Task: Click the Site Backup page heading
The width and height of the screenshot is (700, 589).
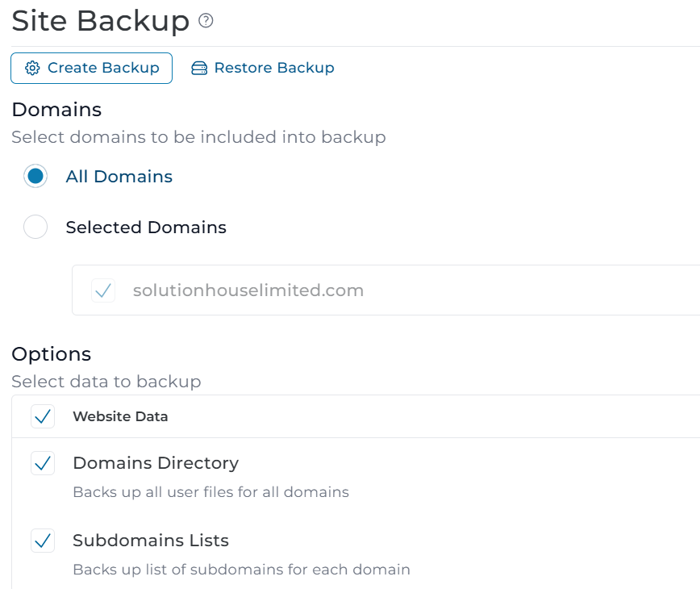Action: click(x=100, y=21)
